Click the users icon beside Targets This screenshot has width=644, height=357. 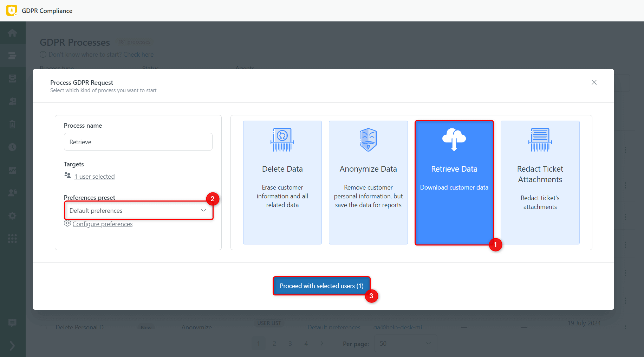click(x=68, y=175)
